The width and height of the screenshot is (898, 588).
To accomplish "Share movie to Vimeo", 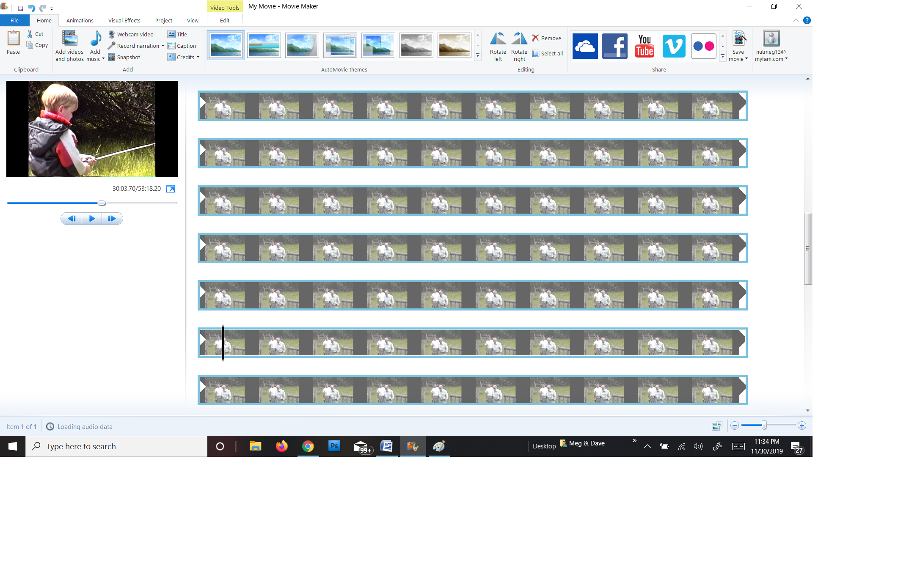I will 674,46.
